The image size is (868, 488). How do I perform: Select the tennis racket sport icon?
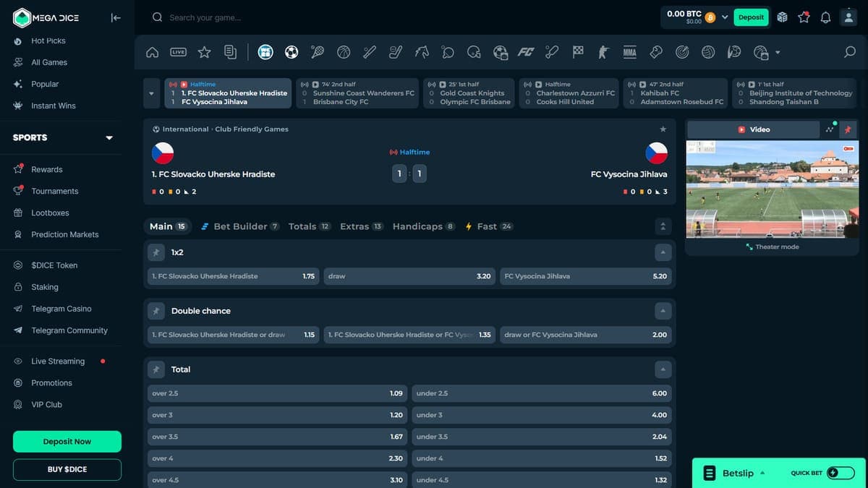point(318,52)
